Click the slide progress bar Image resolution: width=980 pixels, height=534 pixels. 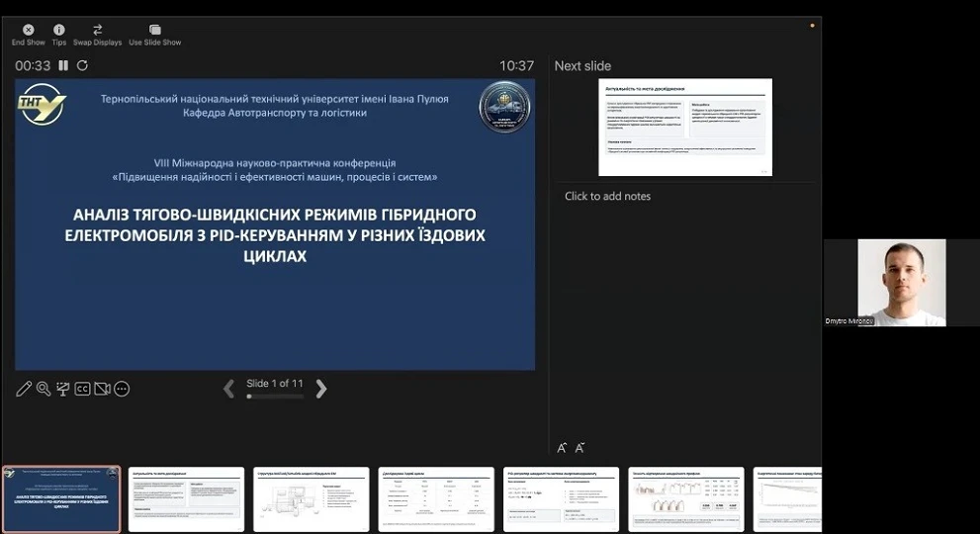pos(275,397)
